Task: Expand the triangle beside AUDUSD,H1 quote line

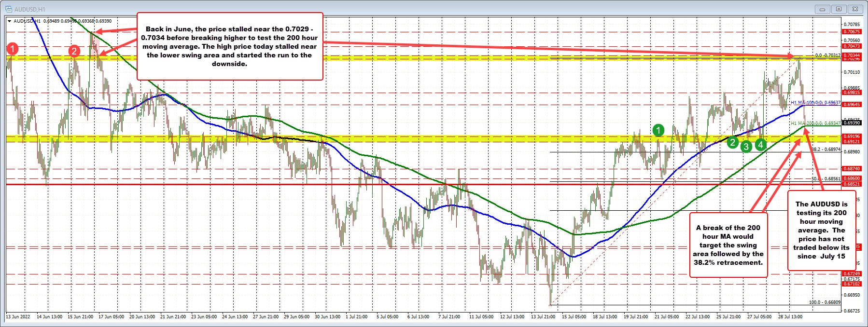Action: (9, 21)
